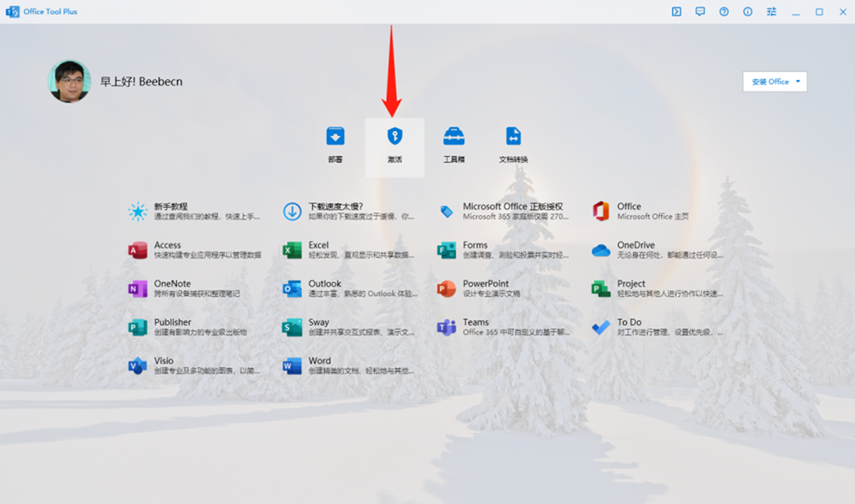Click the Sway app icon
The image size is (855, 504).
[292, 327]
